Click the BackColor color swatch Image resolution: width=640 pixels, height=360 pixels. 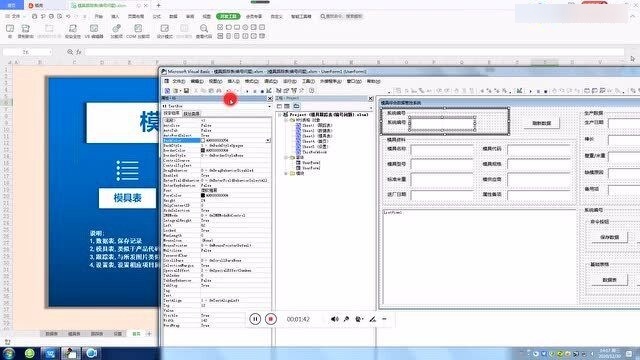click(203, 140)
